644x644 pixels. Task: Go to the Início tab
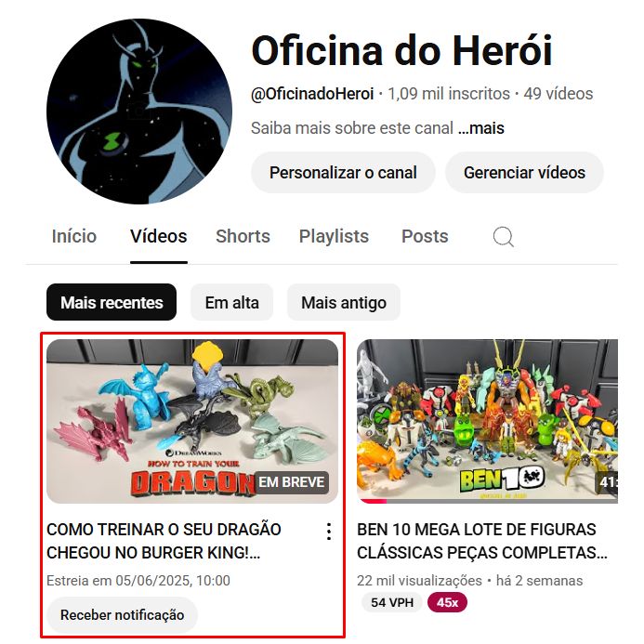(74, 237)
